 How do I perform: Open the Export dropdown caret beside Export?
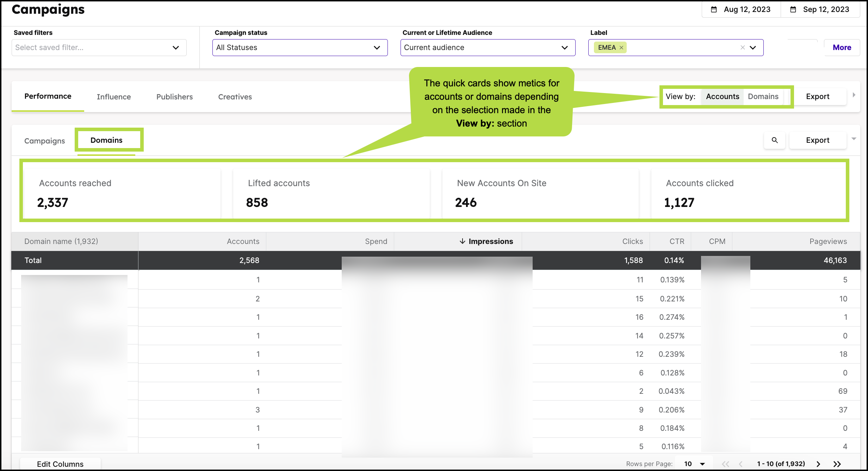click(854, 139)
